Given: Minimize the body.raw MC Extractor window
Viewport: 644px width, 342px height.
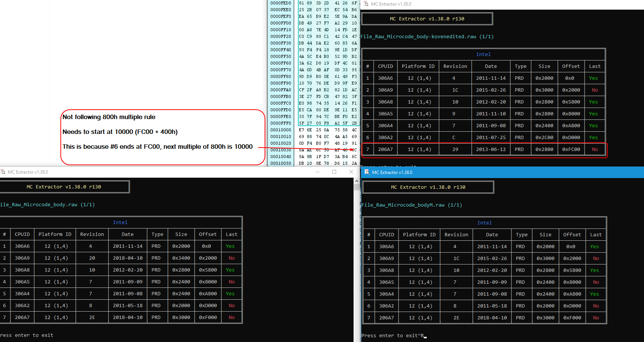Looking at the screenshot, I should 318,172.
